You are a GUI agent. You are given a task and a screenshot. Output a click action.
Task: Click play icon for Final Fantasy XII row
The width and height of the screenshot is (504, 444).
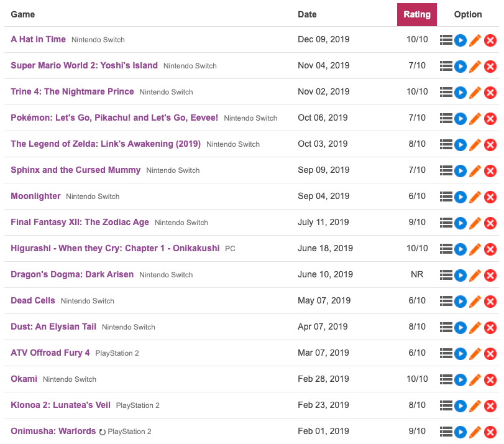(x=460, y=223)
